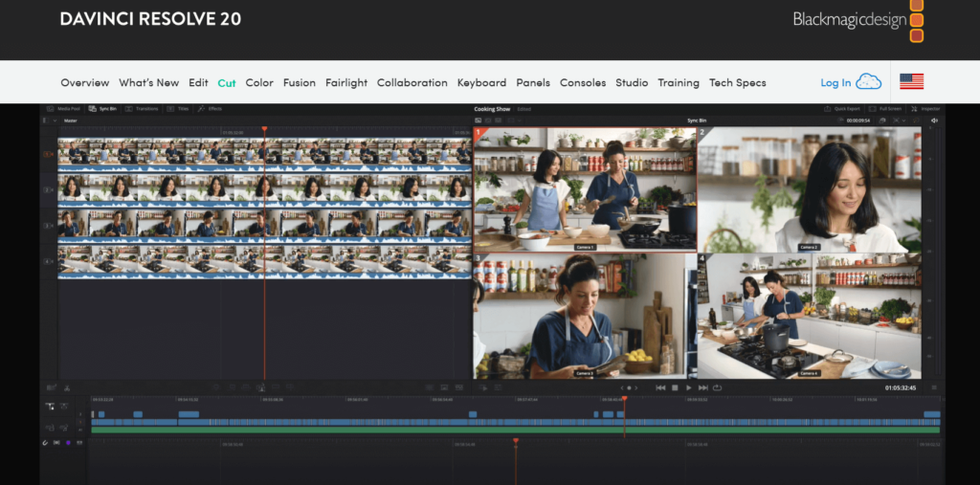Image resolution: width=980 pixels, height=485 pixels.
Task: Click the Master bin label
Action: click(x=71, y=120)
